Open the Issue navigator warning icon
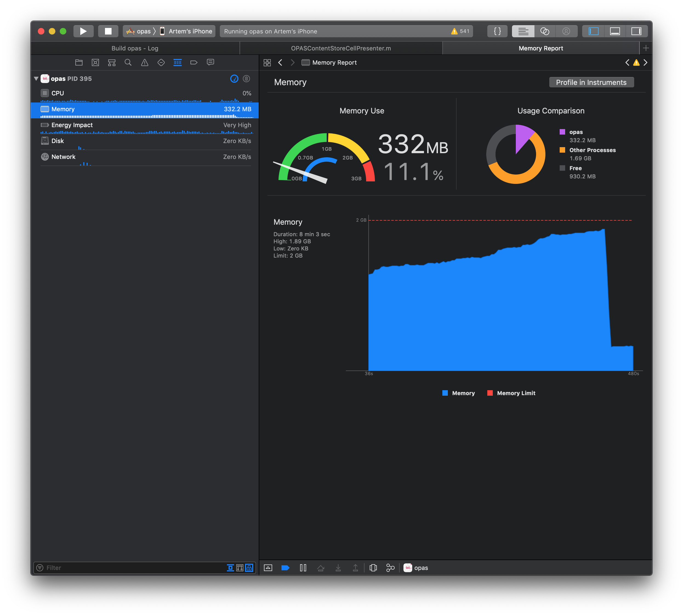Image resolution: width=683 pixels, height=616 pixels. click(x=144, y=63)
